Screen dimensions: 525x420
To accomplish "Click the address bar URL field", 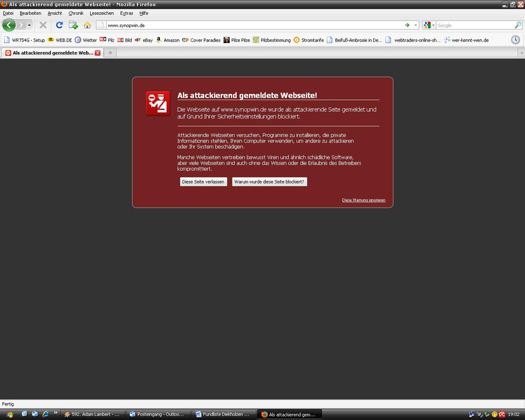I will (251, 25).
